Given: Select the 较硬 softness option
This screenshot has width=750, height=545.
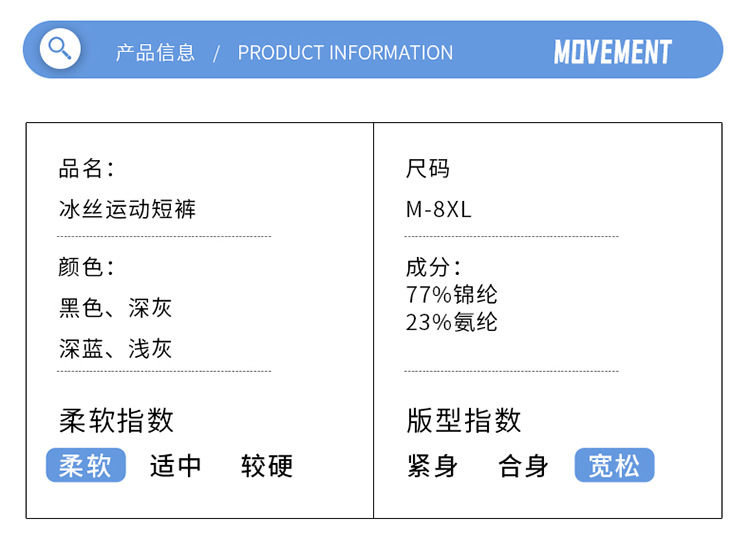Looking at the screenshot, I should click(x=267, y=466).
